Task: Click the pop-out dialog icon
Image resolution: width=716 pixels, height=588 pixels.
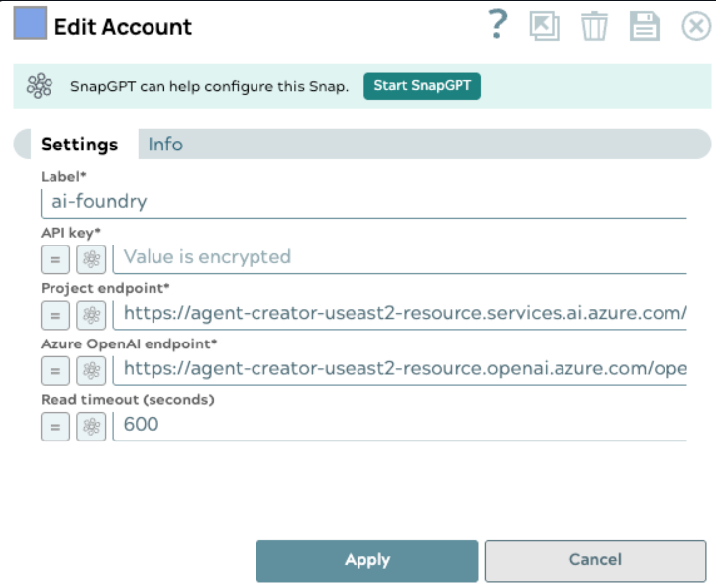Action: tap(545, 26)
